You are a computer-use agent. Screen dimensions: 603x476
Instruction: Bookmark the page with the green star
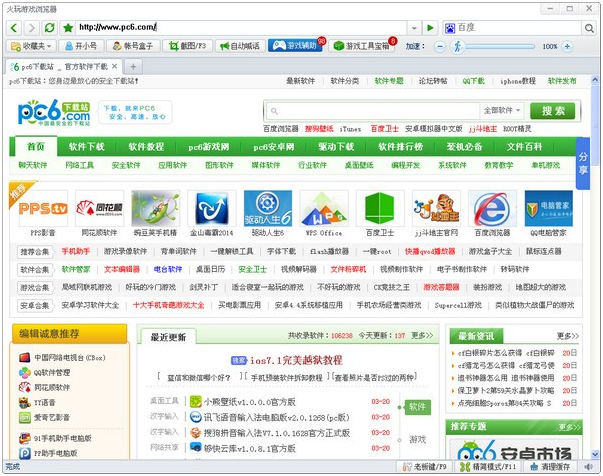point(68,28)
